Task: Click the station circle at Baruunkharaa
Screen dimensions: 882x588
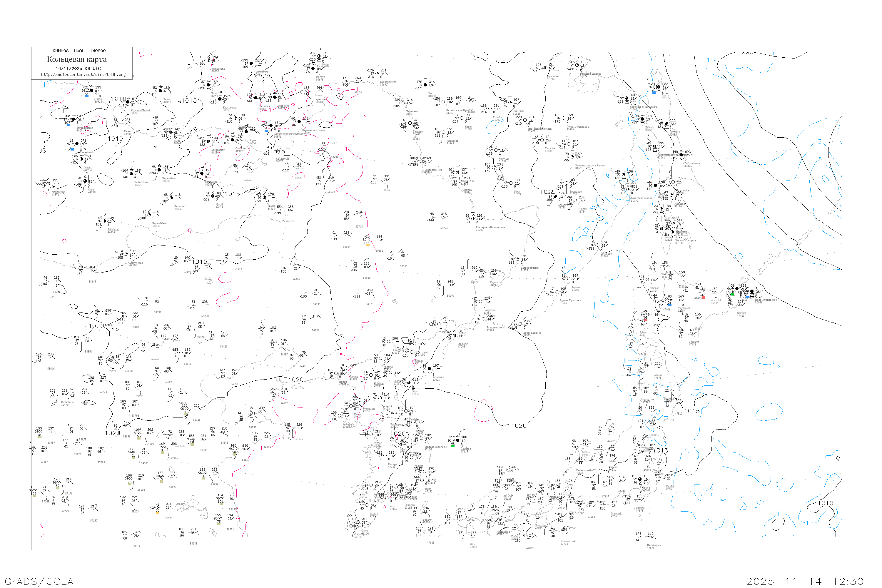Action: [x=73, y=119]
